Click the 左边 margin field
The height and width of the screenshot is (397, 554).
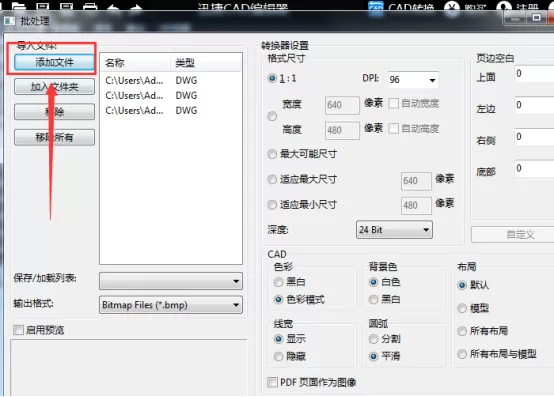pyautogui.click(x=534, y=105)
